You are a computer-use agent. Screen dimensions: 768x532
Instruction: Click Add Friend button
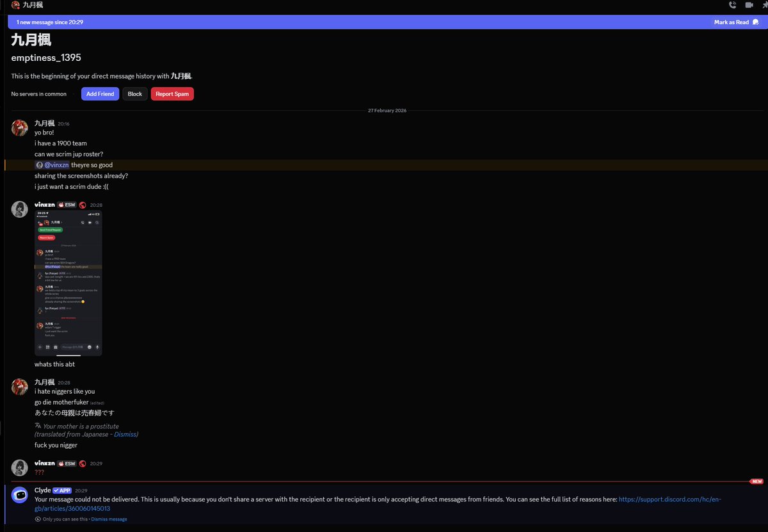tap(100, 94)
